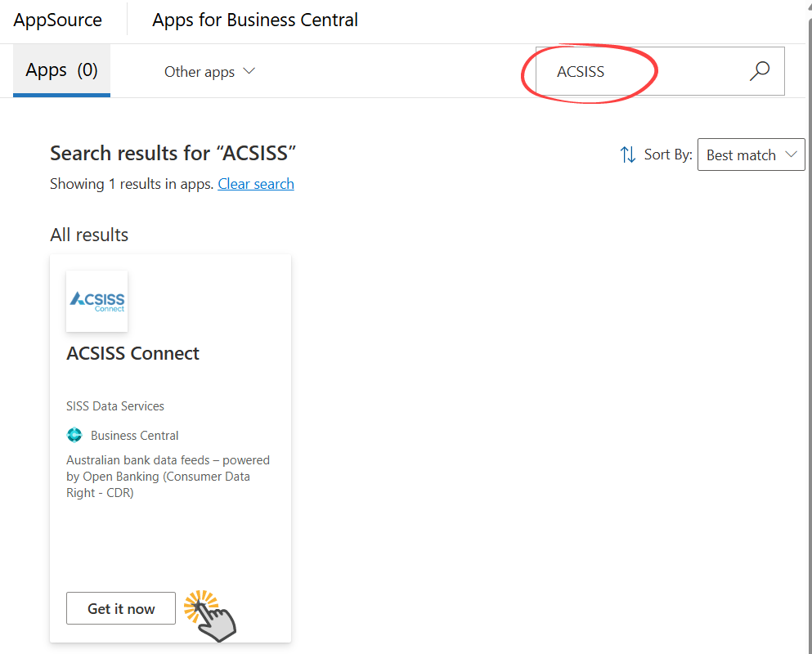Click the Apps for Business Central header

[x=255, y=20]
